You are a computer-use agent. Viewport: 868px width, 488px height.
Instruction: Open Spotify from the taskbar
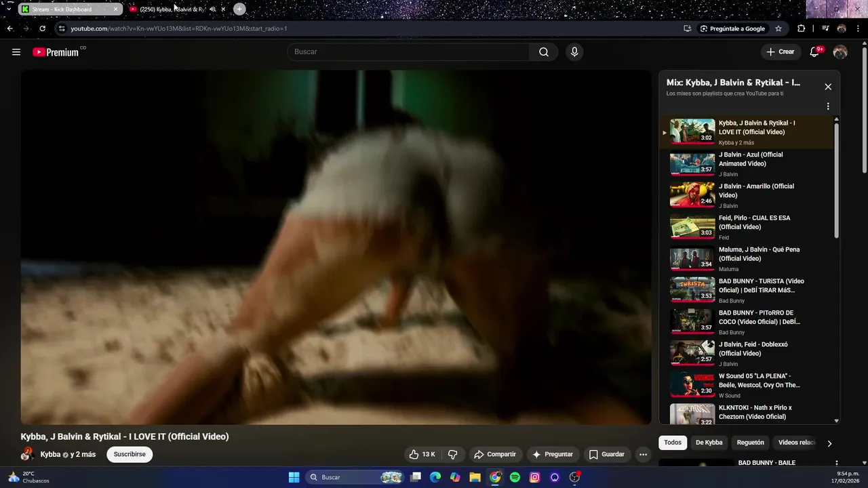point(515,477)
